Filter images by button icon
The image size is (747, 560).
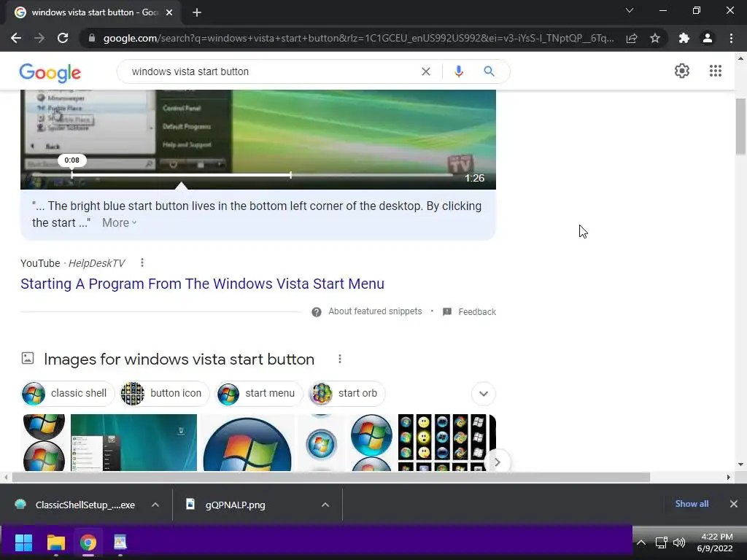(164, 393)
